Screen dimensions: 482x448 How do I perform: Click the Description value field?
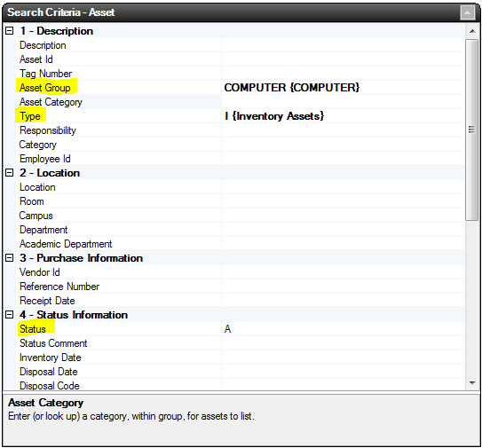[343, 45]
